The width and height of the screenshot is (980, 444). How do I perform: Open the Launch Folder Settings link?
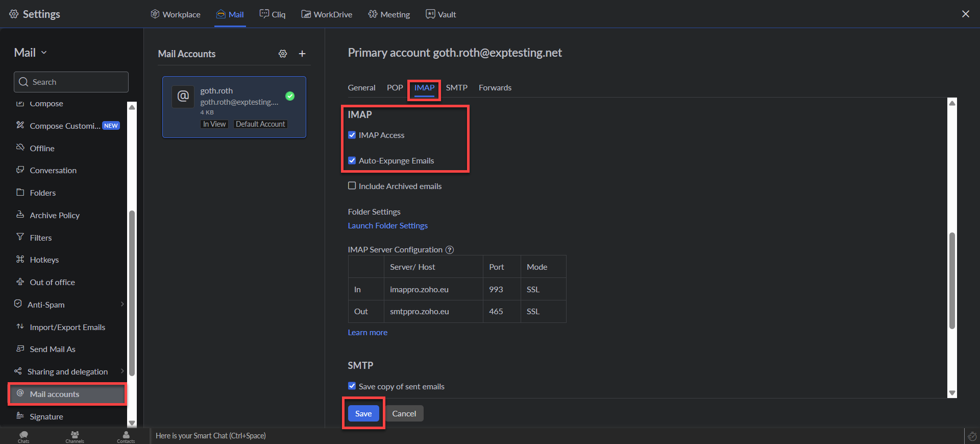[388, 226]
